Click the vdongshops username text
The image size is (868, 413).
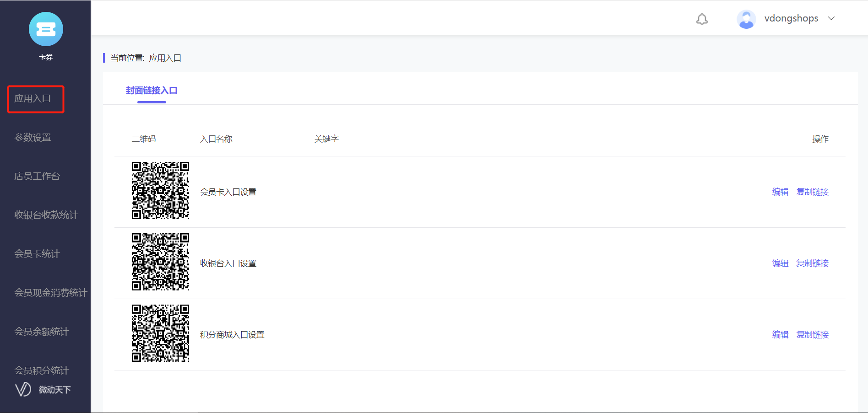(x=791, y=18)
